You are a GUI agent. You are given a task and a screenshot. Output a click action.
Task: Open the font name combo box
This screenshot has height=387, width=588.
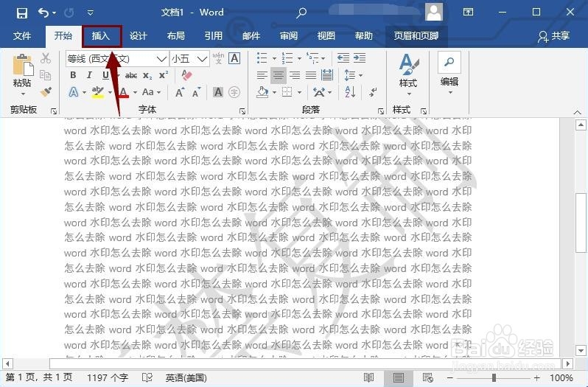[117, 59]
